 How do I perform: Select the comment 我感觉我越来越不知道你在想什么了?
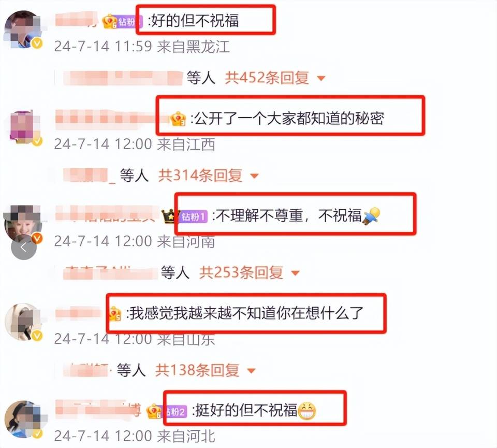pyautogui.click(x=244, y=313)
